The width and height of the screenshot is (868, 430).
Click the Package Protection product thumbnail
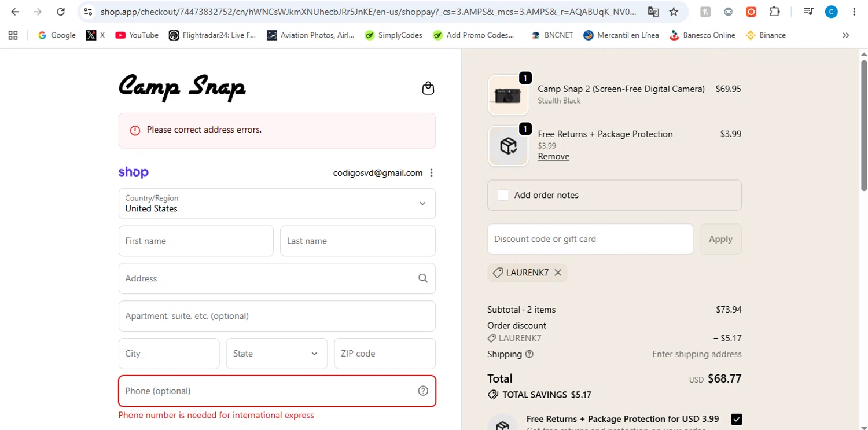coord(508,146)
